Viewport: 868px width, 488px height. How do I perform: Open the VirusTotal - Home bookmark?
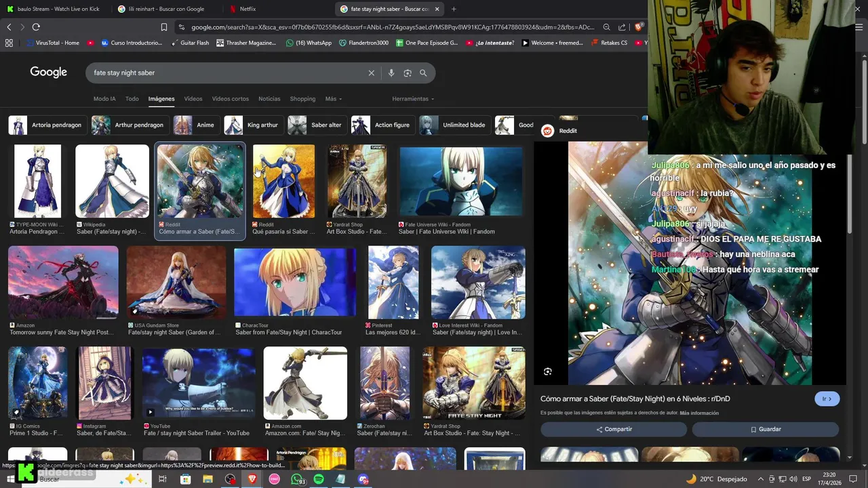click(x=53, y=43)
